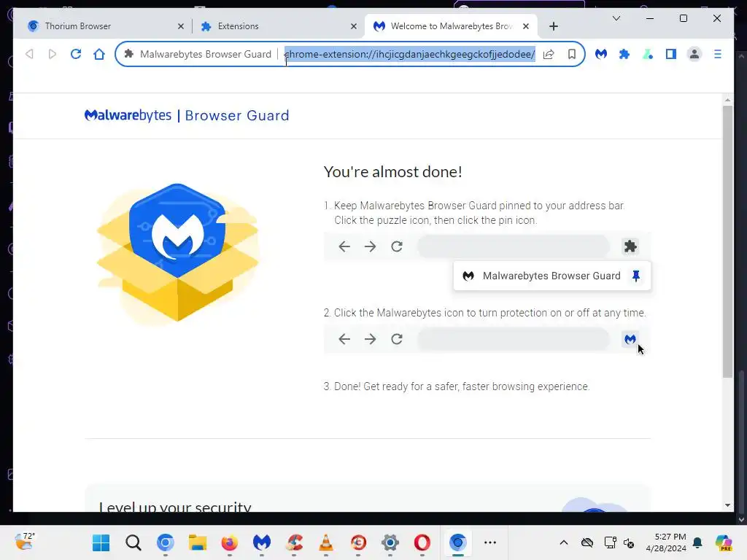
Task: Close the Welcome to Malwarebytes tab
Action: point(526,27)
